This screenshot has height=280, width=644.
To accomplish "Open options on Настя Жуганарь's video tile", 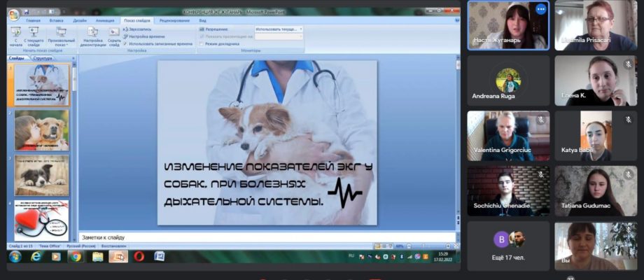I will pos(541,9).
